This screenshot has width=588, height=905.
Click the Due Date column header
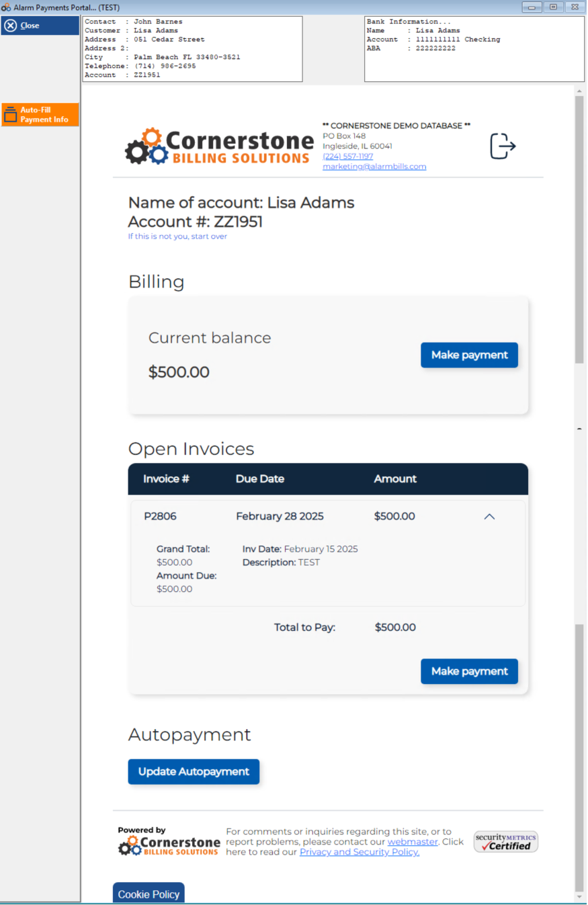(x=260, y=479)
